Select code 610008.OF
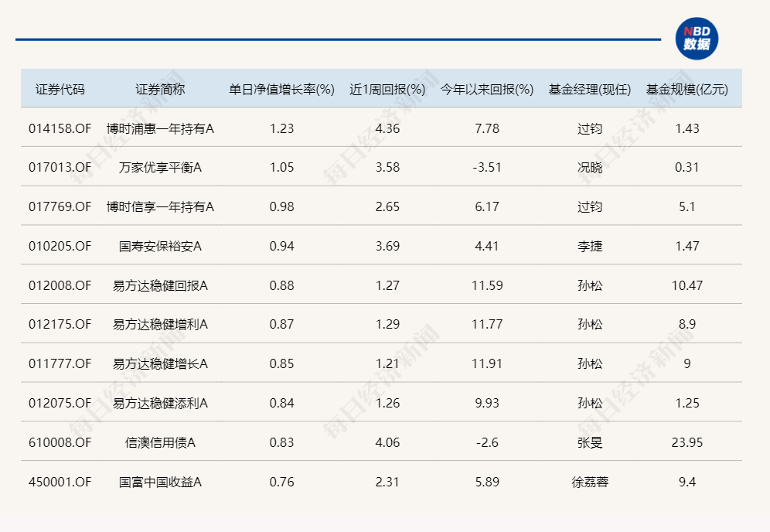Viewport: 770px width, 532px height. pyautogui.click(x=60, y=442)
